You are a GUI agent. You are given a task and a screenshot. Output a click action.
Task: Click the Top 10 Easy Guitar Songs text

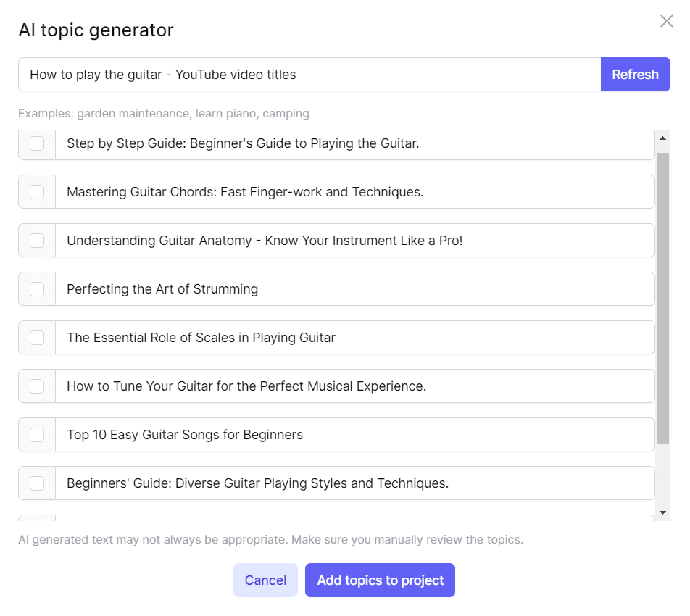click(185, 435)
